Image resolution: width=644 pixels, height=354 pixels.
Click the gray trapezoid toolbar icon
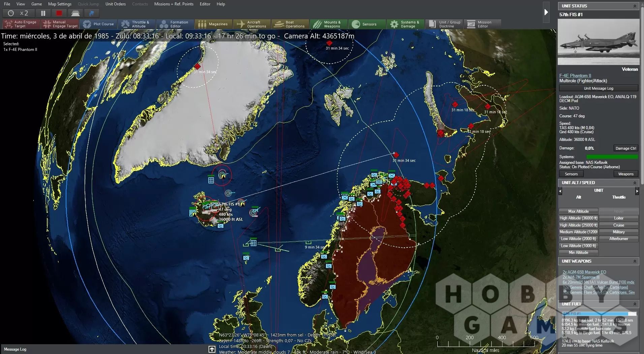(75, 13)
